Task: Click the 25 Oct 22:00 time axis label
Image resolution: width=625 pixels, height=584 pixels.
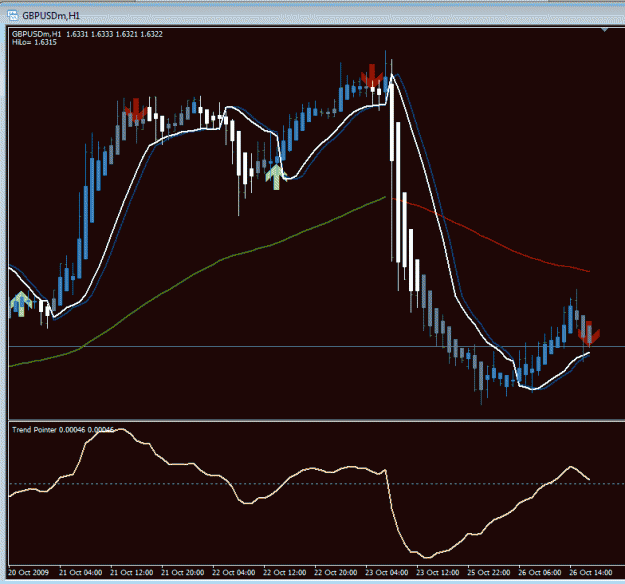Action: (489, 572)
